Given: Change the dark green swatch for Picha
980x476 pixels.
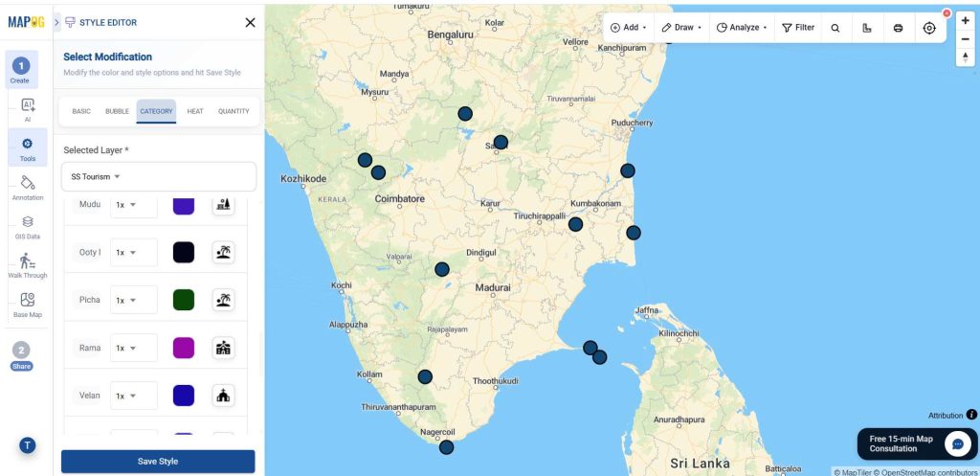Looking at the screenshot, I should (184, 300).
